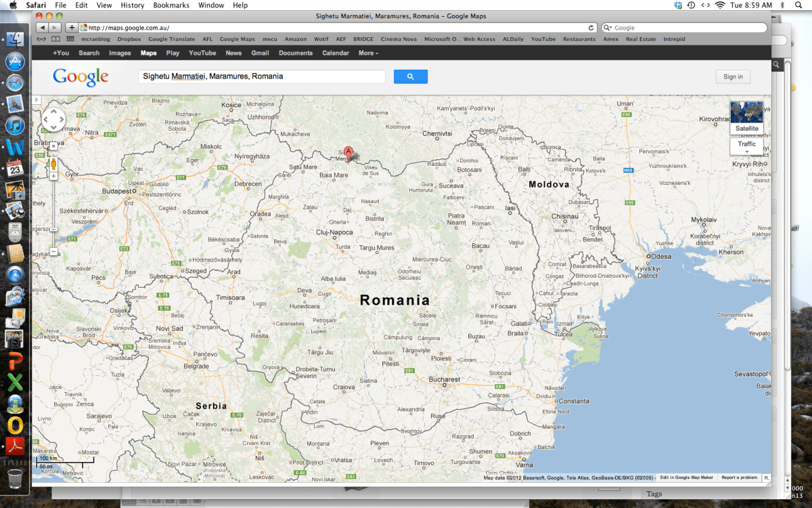Open Safari Reading List glasses icon

point(42,39)
